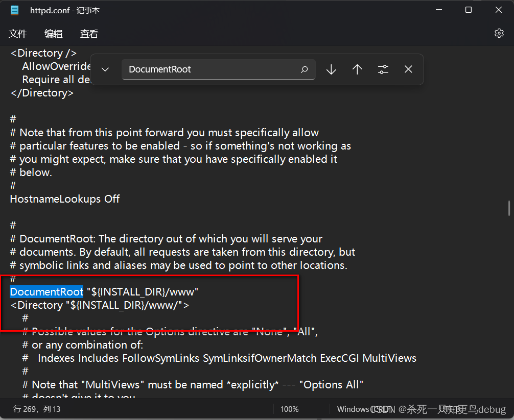The width and height of the screenshot is (514, 420).
Task: Open the 编辑 menu
Action: [x=54, y=34]
